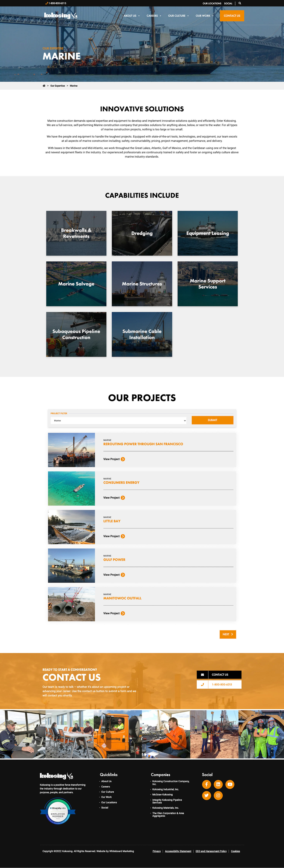Open the Accessibility Statement footer link

[178, 851]
